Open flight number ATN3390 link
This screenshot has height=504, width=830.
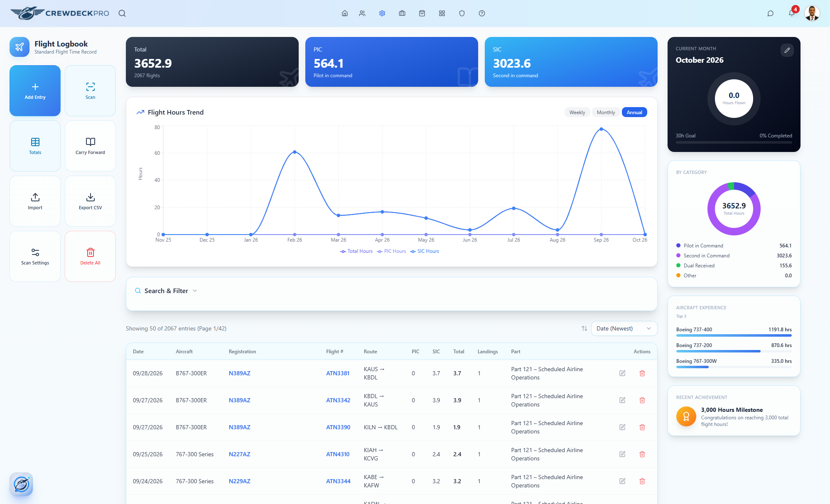tap(338, 427)
